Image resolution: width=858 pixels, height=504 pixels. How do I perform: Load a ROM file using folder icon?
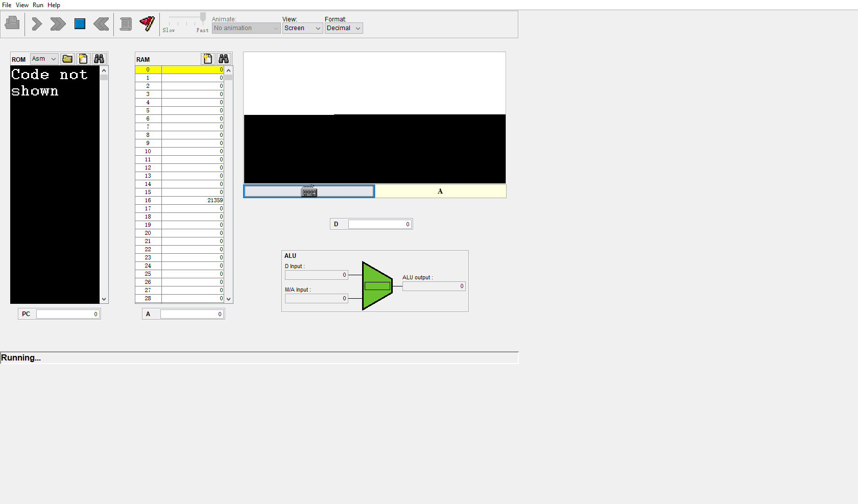point(67,59)
